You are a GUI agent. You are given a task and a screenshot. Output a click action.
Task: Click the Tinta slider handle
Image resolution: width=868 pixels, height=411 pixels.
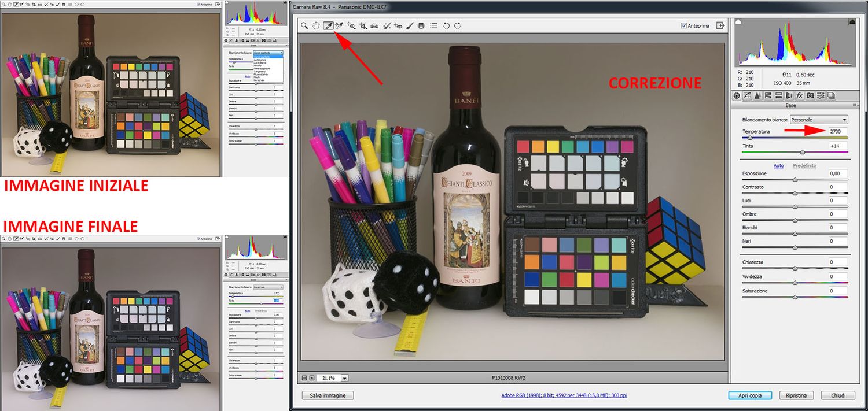click(x=803, y=152)
